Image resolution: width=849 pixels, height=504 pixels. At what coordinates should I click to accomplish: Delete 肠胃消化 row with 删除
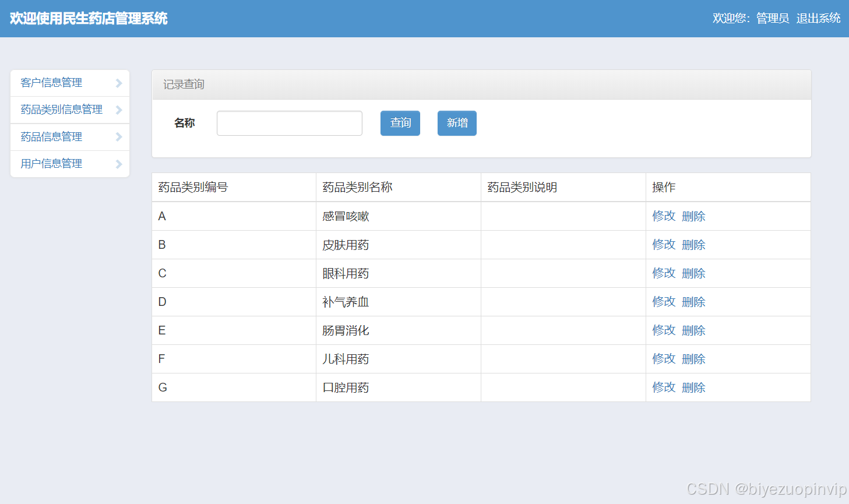(x=693, y=330)
